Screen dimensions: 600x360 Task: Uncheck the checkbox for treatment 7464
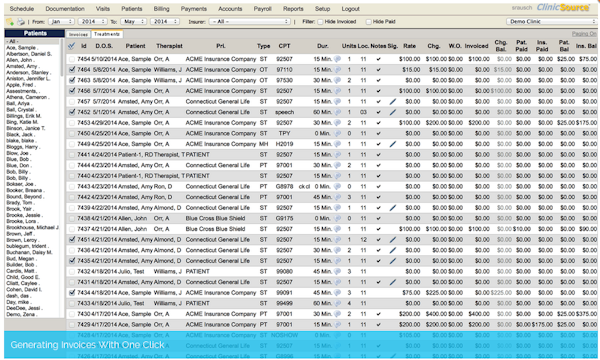coord(72,70)
